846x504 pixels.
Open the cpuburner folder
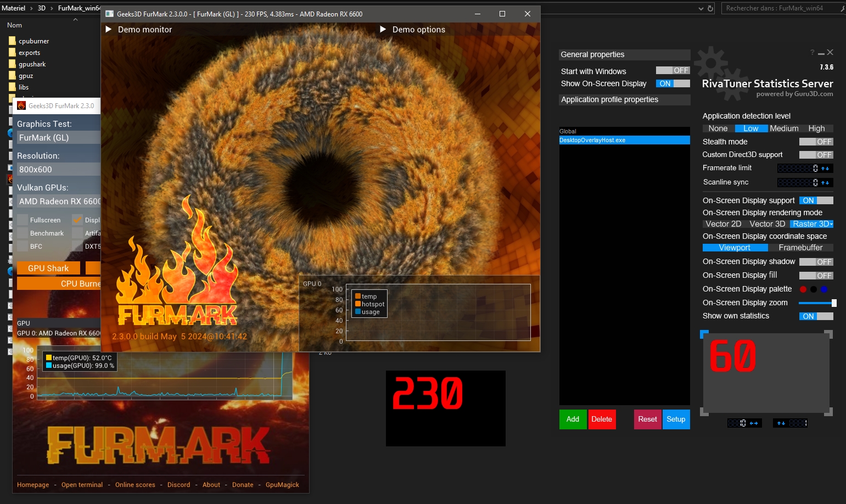click(33, 41)
